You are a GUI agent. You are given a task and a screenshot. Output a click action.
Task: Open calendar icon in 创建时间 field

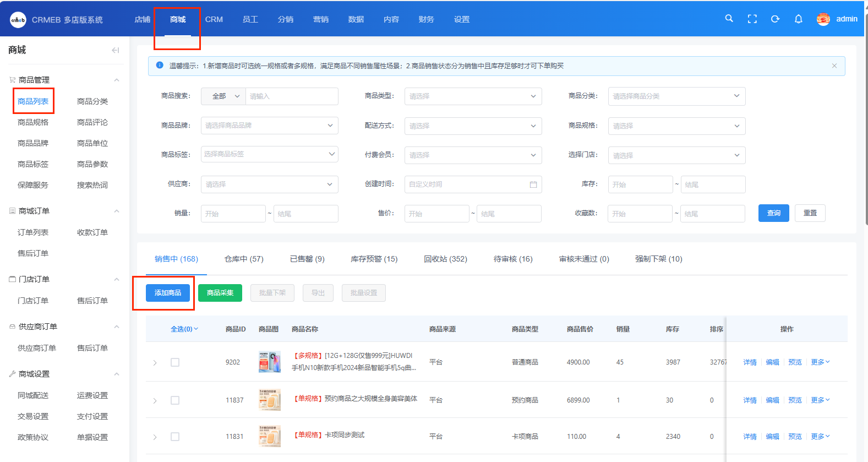(533, 184)
